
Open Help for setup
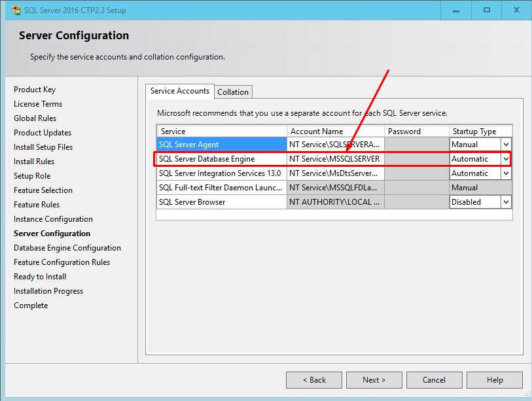(495, 380)
